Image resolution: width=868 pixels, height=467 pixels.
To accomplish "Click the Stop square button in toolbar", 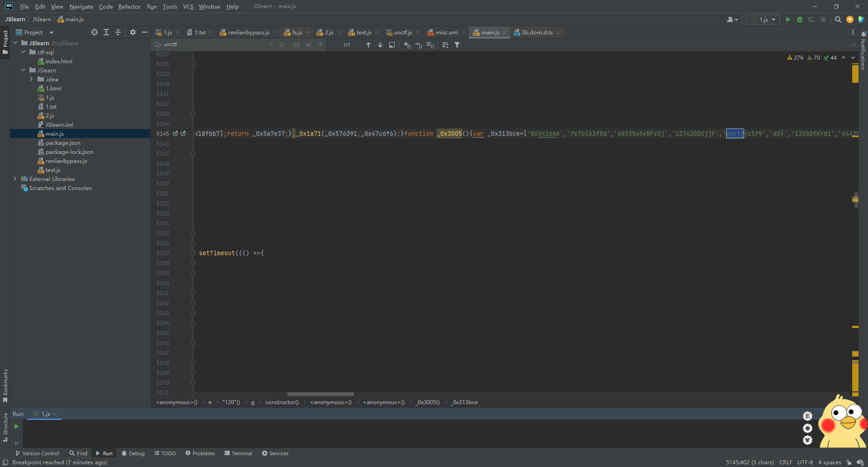I will pyautogui.click(x=823, y=19).
